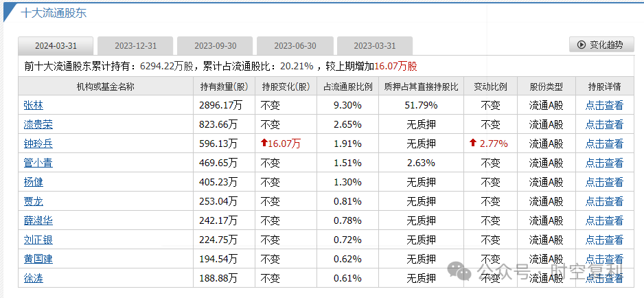Viewport: 644px width, 298px height.
Task: Click the 持股详情 column header
Action: click(605, 87)
